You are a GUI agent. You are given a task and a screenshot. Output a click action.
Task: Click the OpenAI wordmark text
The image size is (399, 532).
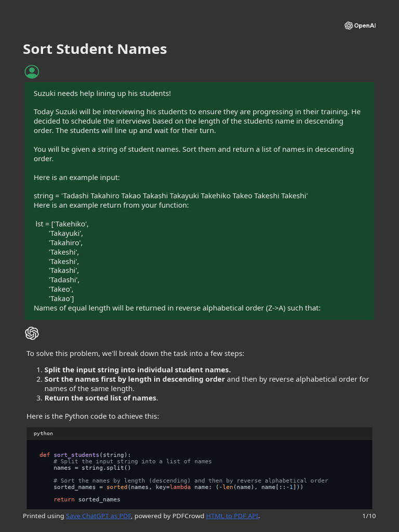(364, 26)
